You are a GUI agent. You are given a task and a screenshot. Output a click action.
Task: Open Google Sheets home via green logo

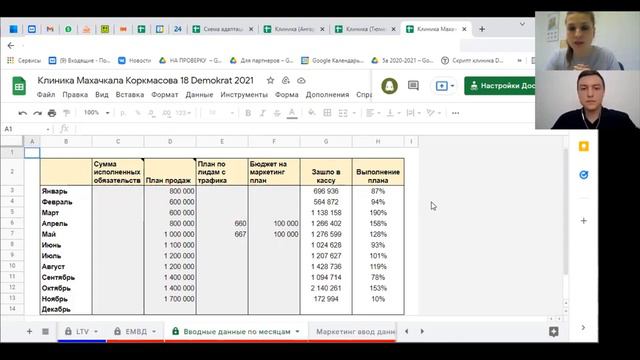tap(19, 86)
